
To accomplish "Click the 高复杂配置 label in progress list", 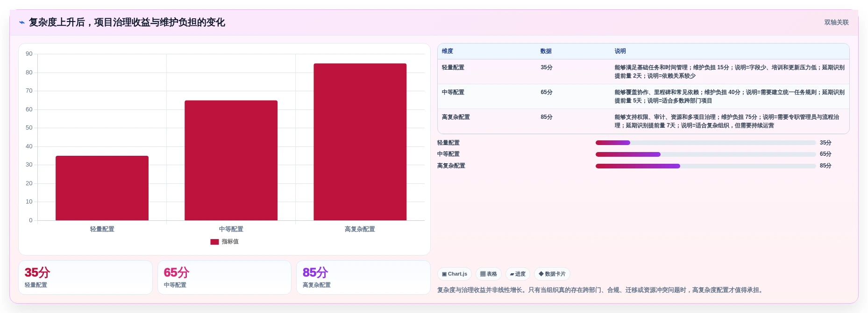I will tap(451, 166).
